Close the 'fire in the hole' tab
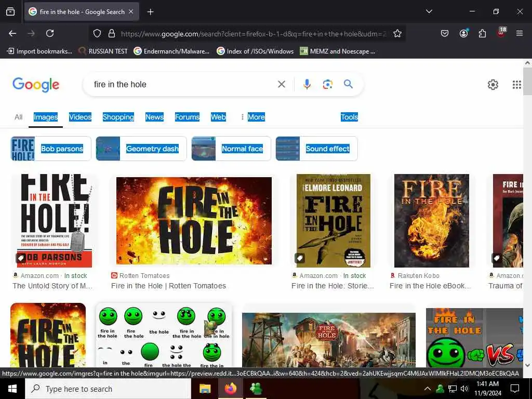532x399 pixels. pos(131,12)
